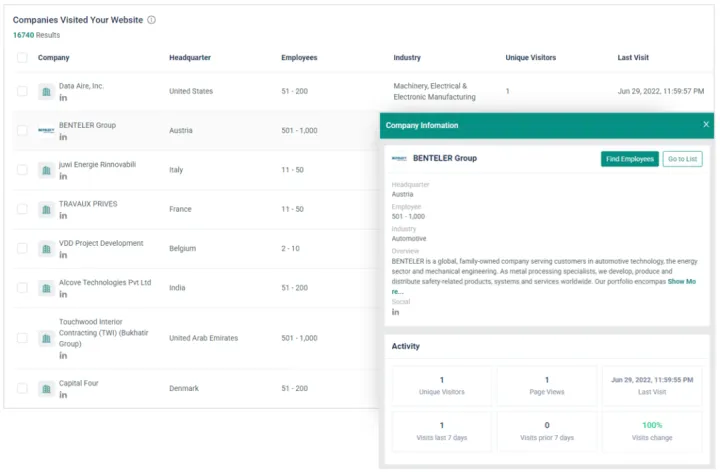Image resolution: width=720 pixels, height=473 pixels.
Task: Click the building icon for Touchwood Interior Contracting
Action: click(46, 338)
